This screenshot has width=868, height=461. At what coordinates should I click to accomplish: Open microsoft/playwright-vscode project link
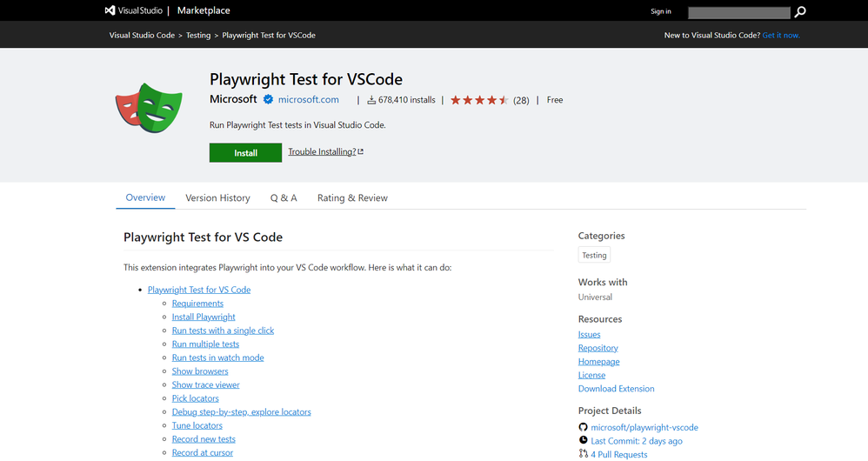coord(644,427)
